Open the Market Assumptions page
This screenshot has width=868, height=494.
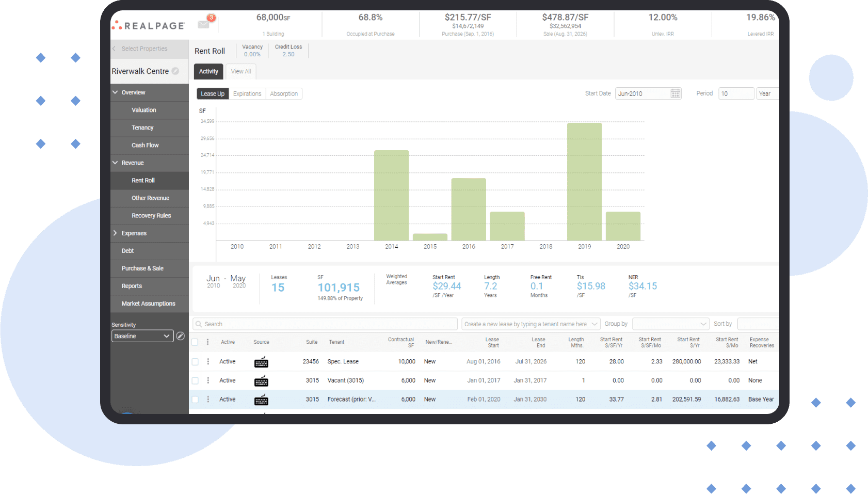point(148,304)
